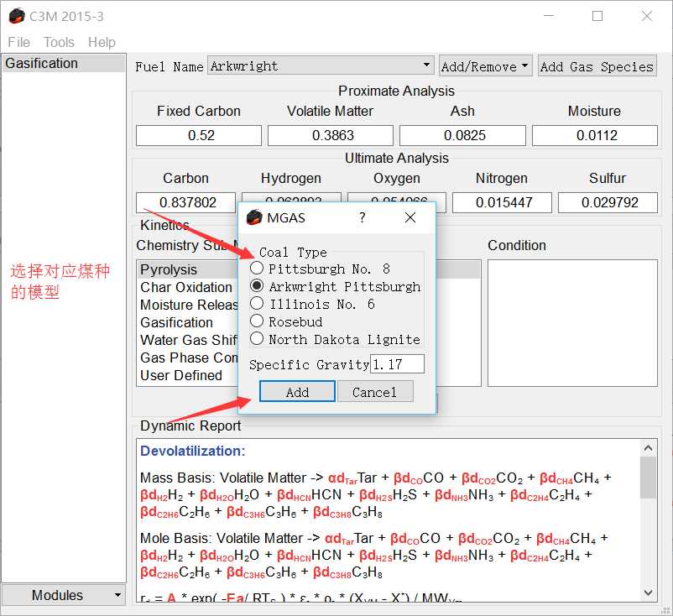Click Cancel in the MGAS dialog
This screenshot has width=673, height=616.
375,391
